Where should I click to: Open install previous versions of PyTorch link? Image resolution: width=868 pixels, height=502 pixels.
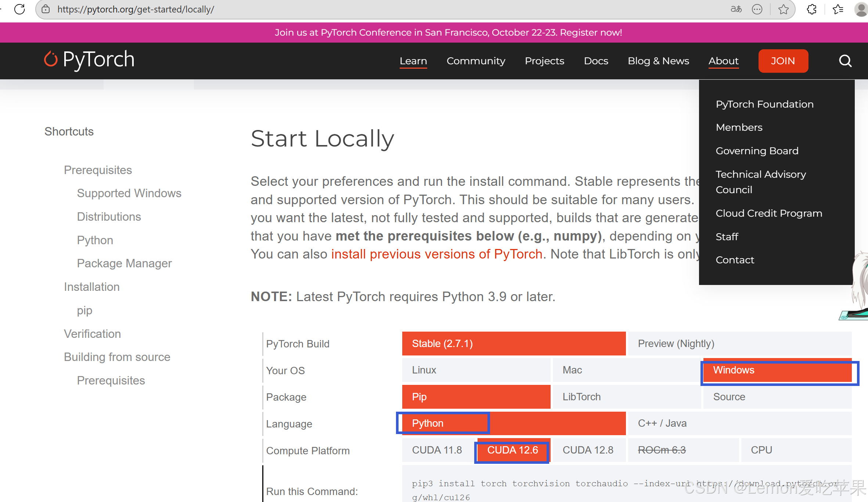[437, 254]
